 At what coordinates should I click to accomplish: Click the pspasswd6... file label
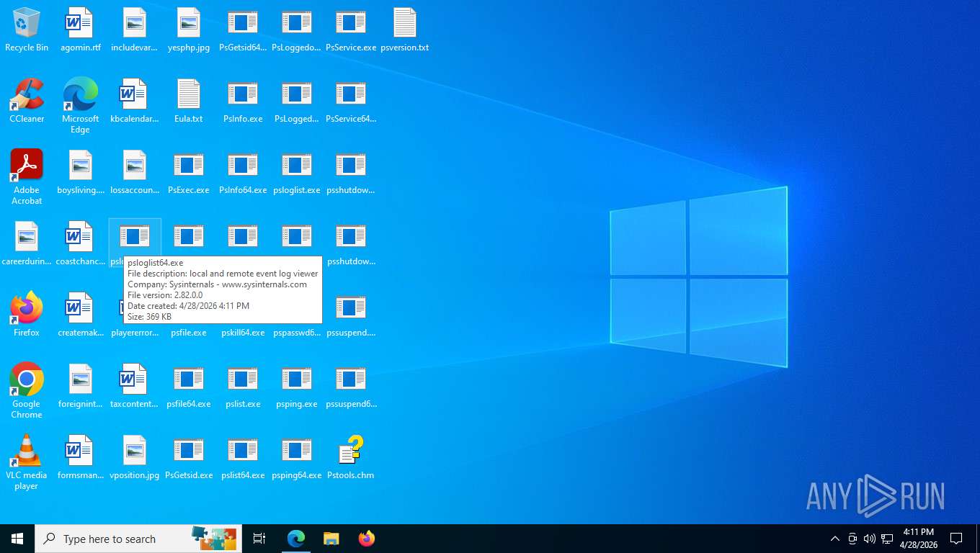[297, 333]
